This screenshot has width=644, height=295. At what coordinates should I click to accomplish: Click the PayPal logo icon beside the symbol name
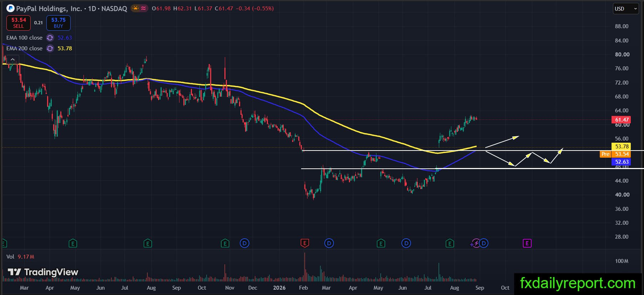pyautogui.click(x=10, y=8)
